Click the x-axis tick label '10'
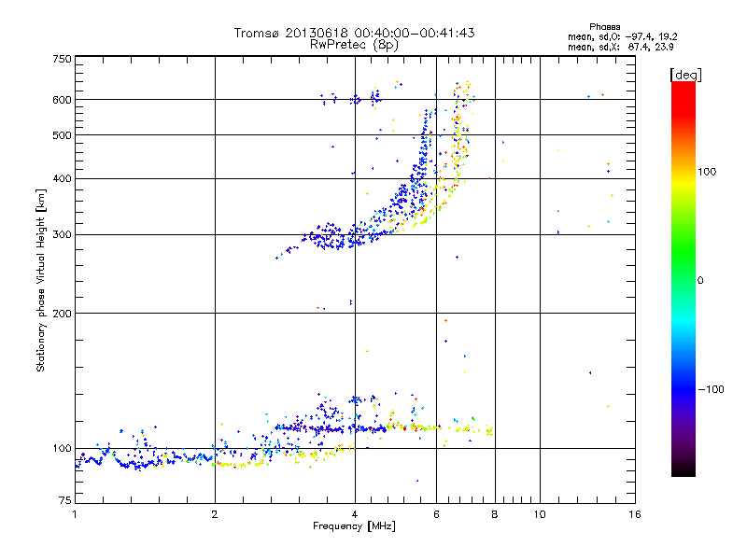The height and width of the screenshot is (560, 747). click(x=540, y=514)
